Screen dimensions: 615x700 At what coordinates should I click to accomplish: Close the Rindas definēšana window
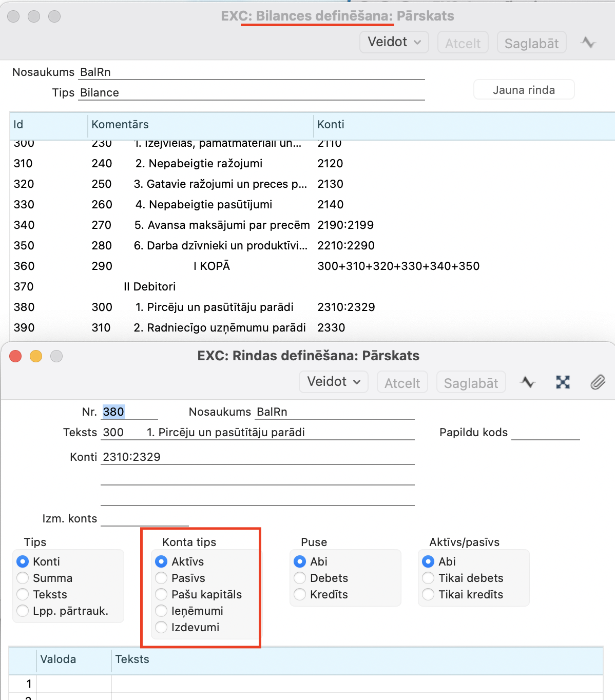click(x=15, y=356)
